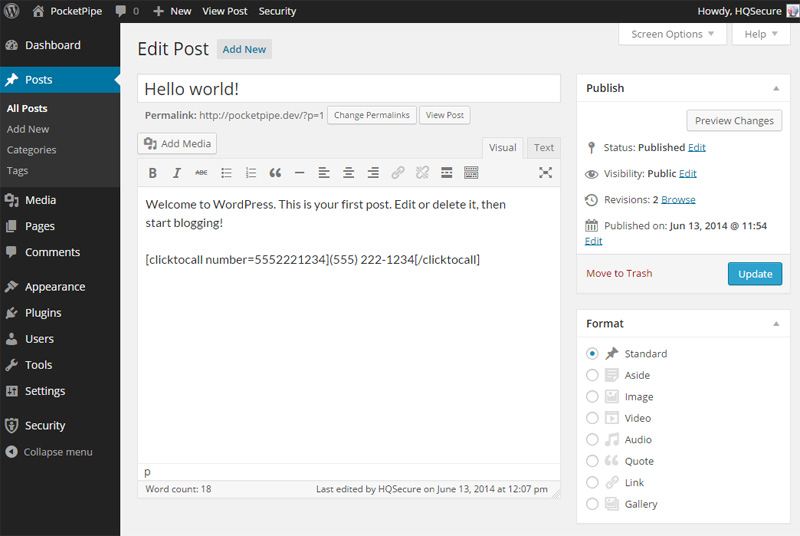Select the Aside post format
The width and height of the screenshot is (800, 536).
click(593, 375)
